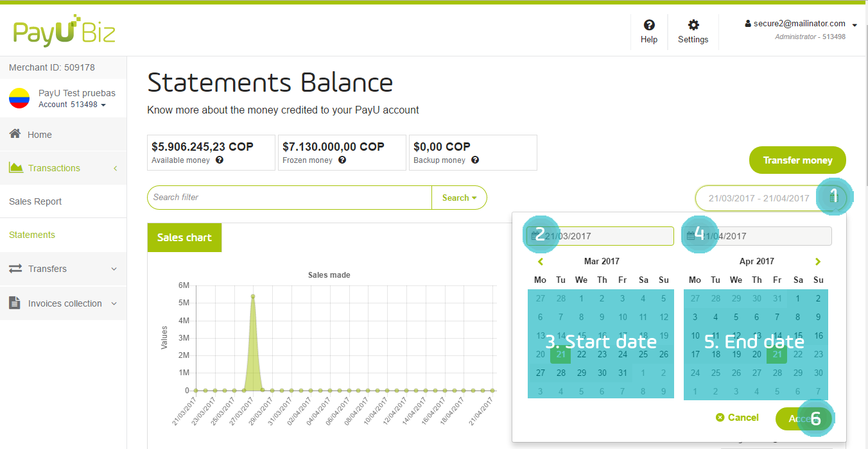Screen dimensions: 868x449
Task: Click the date range calendar icon
Action: (833, 198)
